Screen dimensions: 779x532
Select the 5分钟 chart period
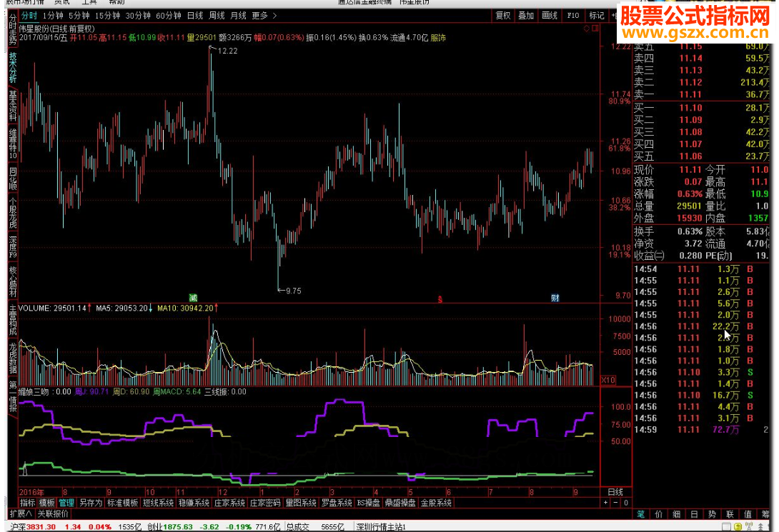pyautogui.click(x=79, y=16)
